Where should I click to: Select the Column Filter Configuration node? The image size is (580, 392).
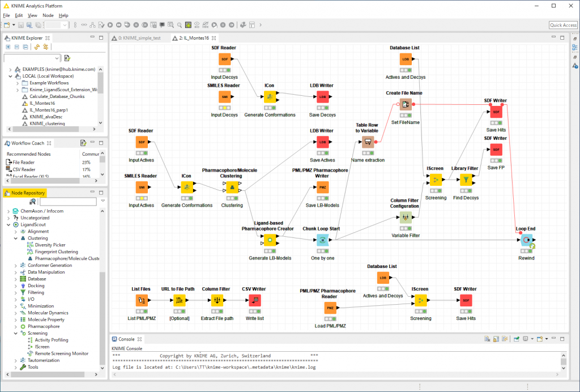point(406,218)
